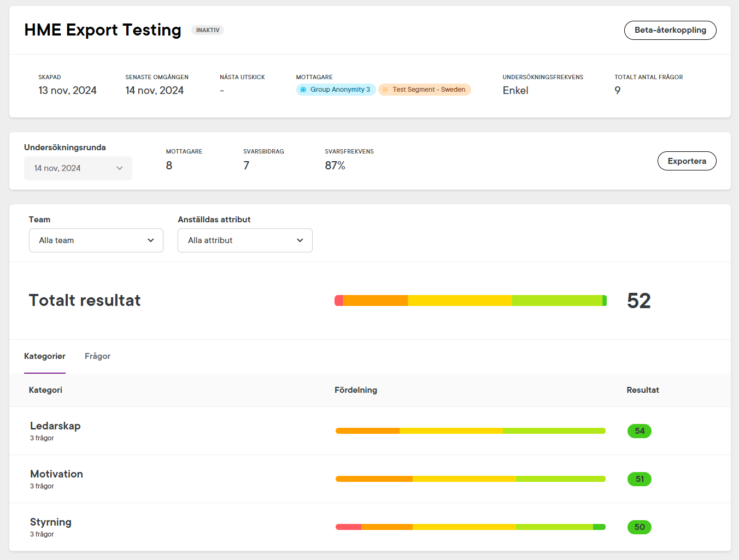The image size is (739, 560).
Task: Click the Test Segment - Sweden segment icon
Action: point(385,90)
